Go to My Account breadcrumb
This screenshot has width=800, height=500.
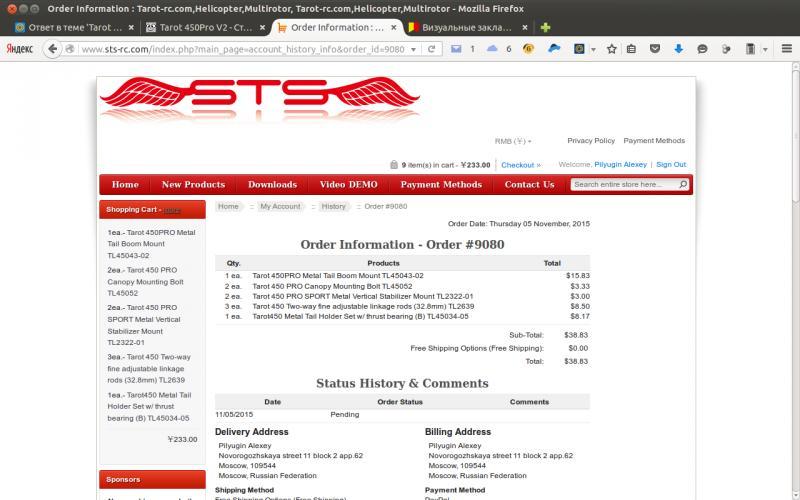pos(280,207)
